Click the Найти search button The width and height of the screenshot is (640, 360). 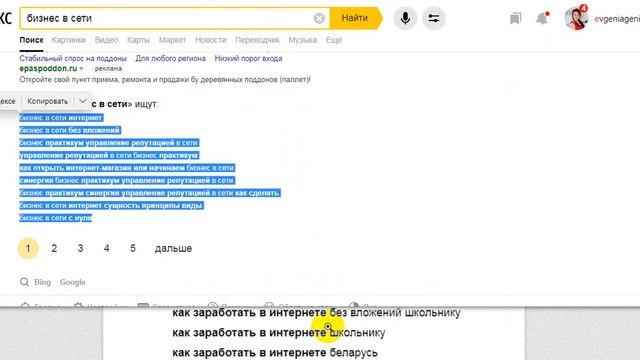click(x=356, y=18)
